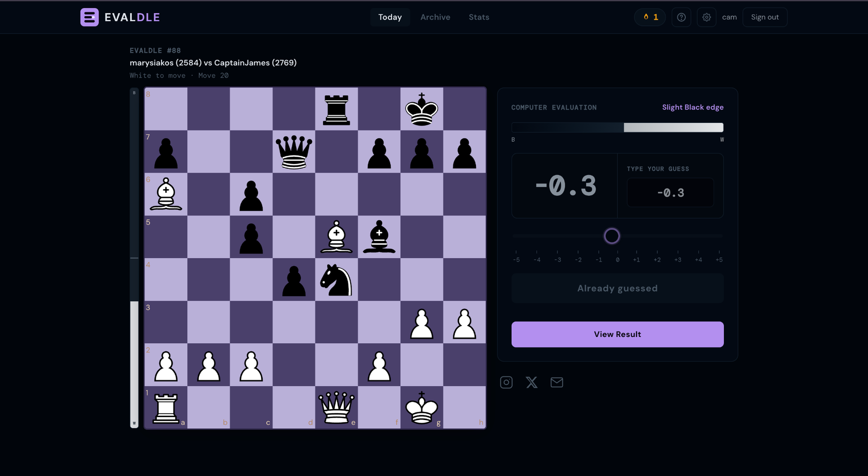868x476 pixels.
Task: Open the help question mark icon
Action: point(681,17)
